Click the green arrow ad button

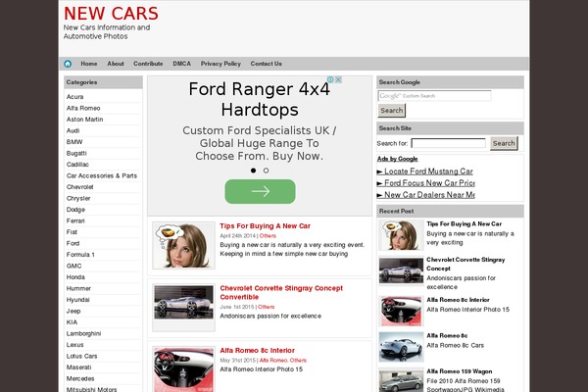pos(260,191)
